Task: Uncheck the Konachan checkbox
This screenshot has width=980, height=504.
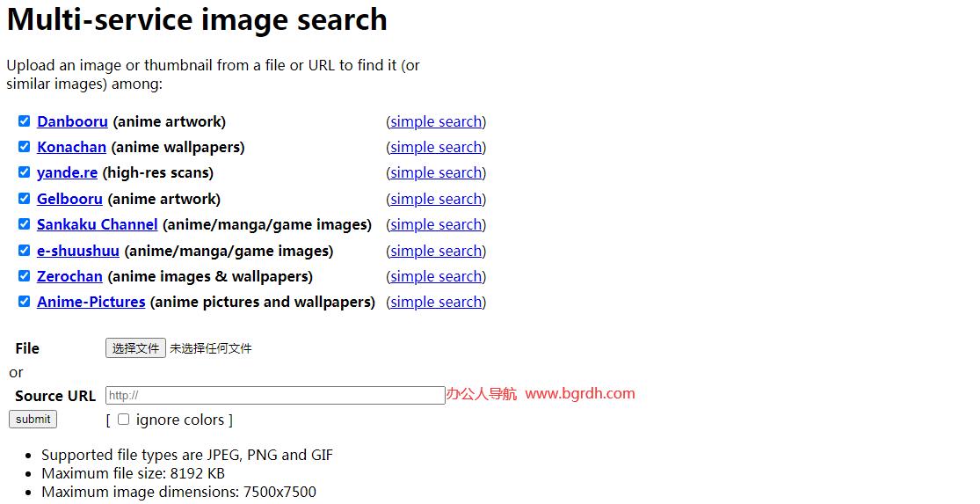Action: tap(24, 146)
